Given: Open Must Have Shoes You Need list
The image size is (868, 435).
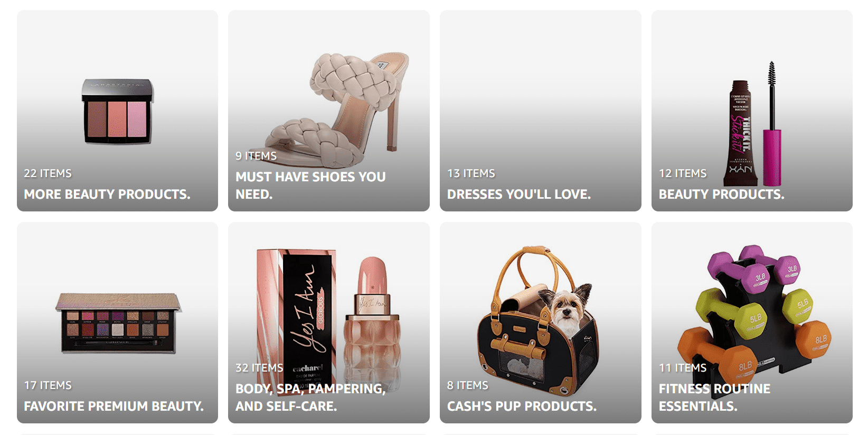Looking at the screenshot, I should tap(310, 185).
